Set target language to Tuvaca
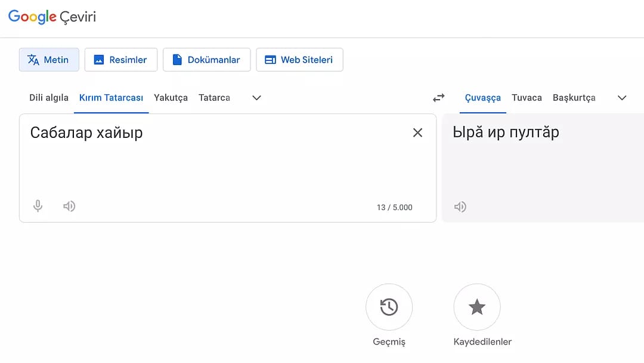Viewport: 644px width, 363px height. [527, 98]
